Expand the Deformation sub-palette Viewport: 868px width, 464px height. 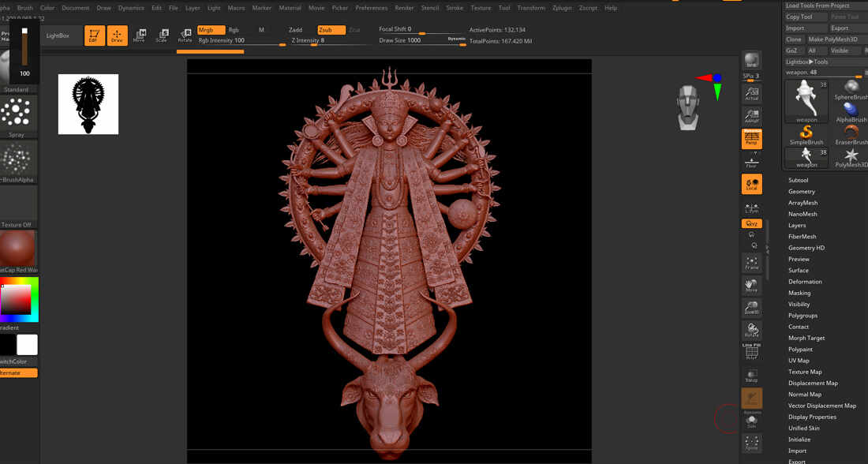pyautogui.click(x=805, y=281)
